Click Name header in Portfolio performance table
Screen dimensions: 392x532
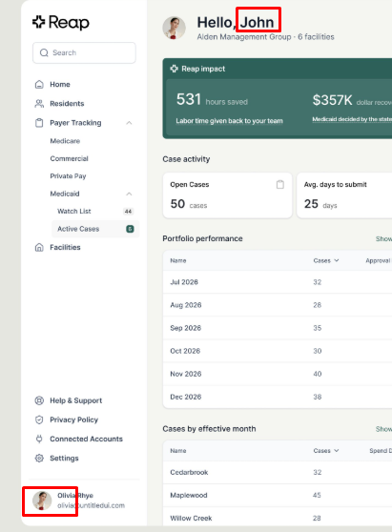click(178, 260)
